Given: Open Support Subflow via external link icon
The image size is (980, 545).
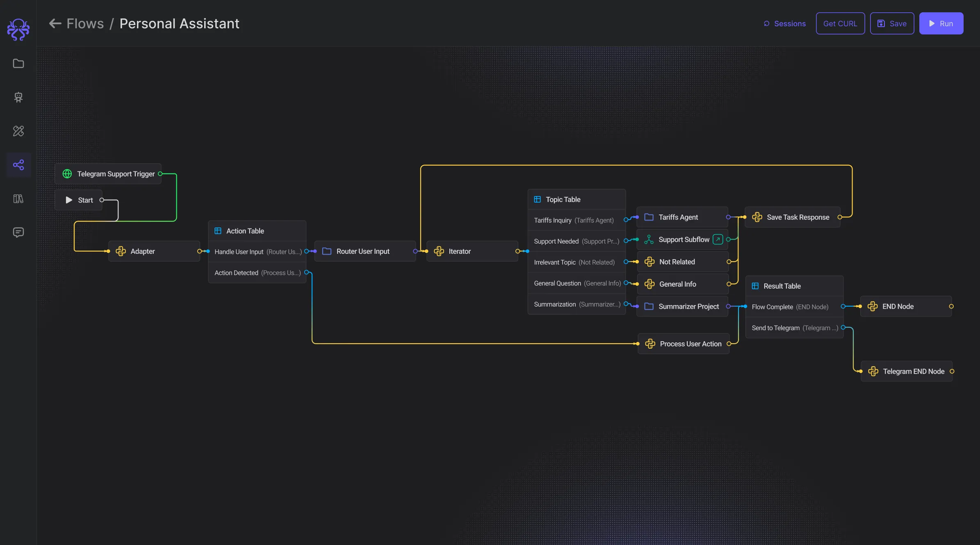Looking at the screenshot, I should tap(718, 239).
